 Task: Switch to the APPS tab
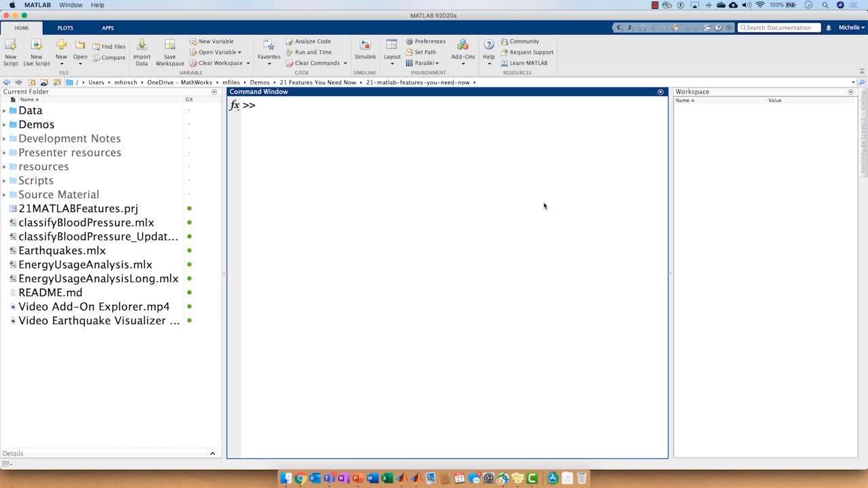(108, 28)
